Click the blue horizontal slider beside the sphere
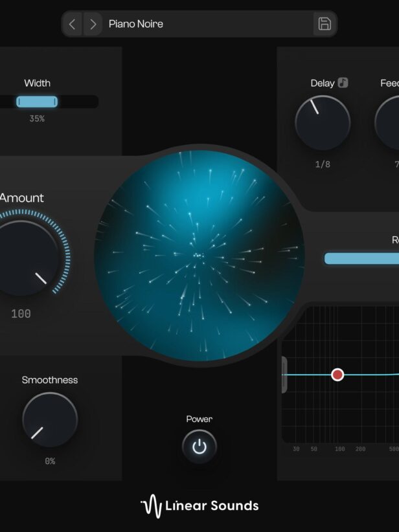Viewport: 399px width, 532px height. 361,258
